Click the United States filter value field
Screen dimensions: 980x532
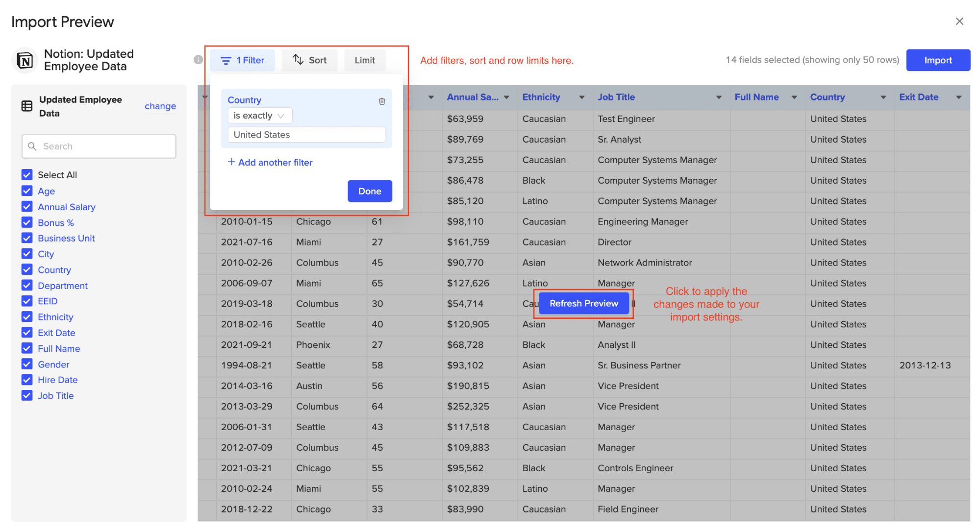pos(306,135)
